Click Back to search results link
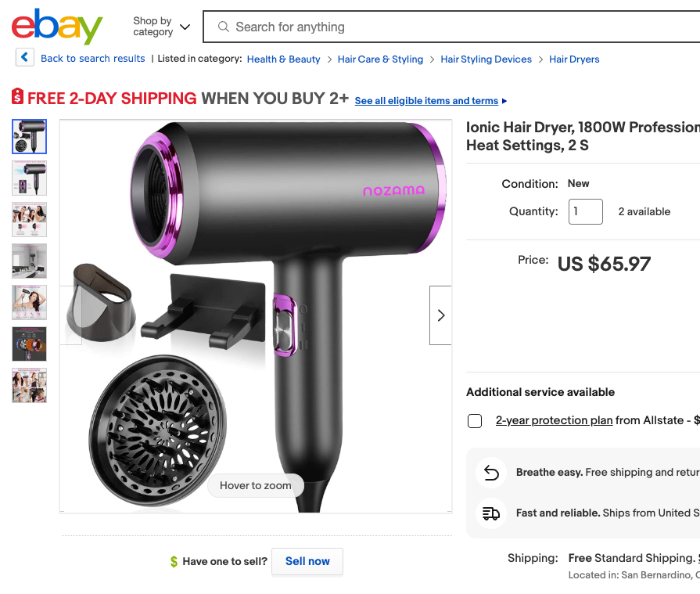Image resolution: width=700 pixels, height=594 pixels. 92,59
